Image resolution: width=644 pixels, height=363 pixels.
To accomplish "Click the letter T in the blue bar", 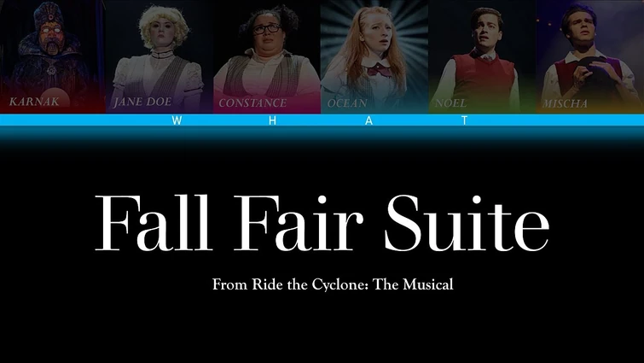I will 465,120.
